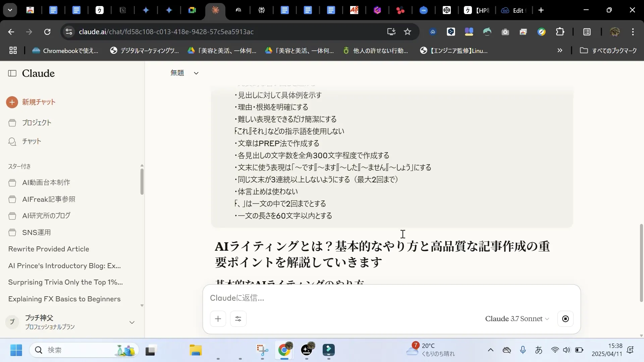Image resolution: width=644 pixels, height=362 pixels.
Task: Expand the ブッチ神父 account chevron
Action: [x=132, y=322]
